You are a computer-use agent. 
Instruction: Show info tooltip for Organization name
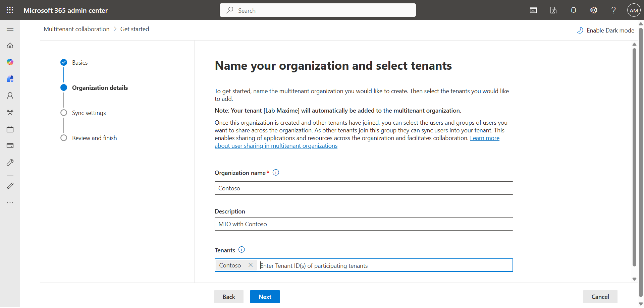(x=276, y=173)
